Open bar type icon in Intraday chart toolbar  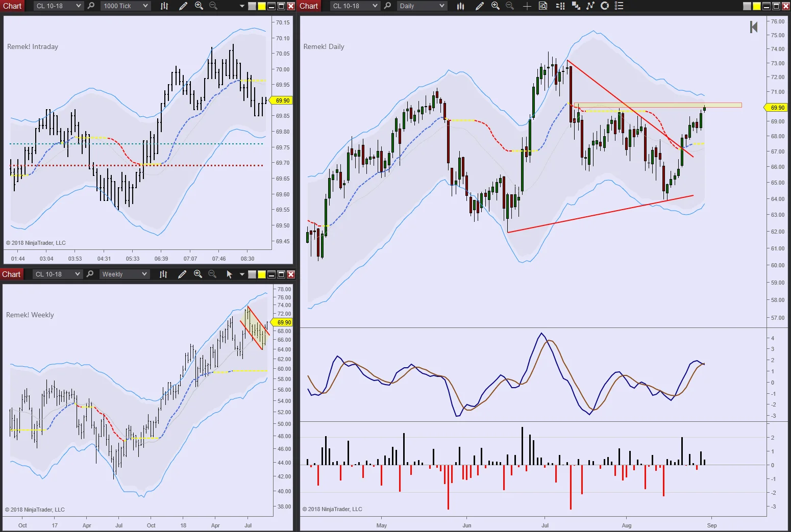(164, 6)
